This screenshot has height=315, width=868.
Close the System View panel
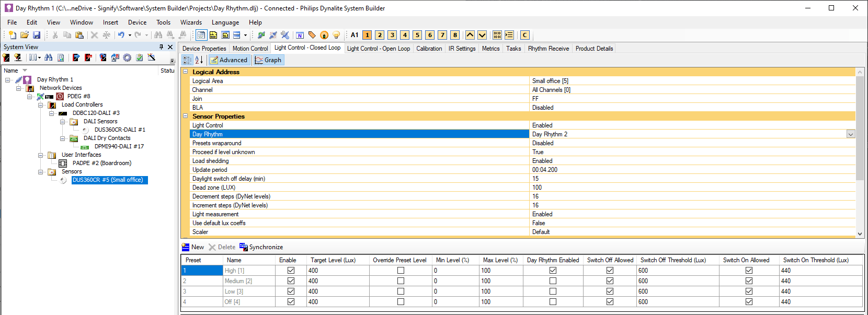click(170, 46)
